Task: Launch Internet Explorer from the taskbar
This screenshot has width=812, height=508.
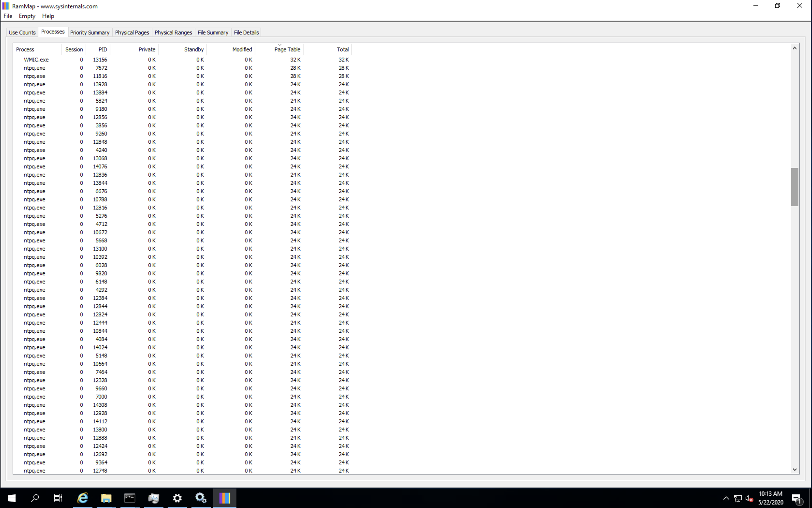Action: [83, 498]
